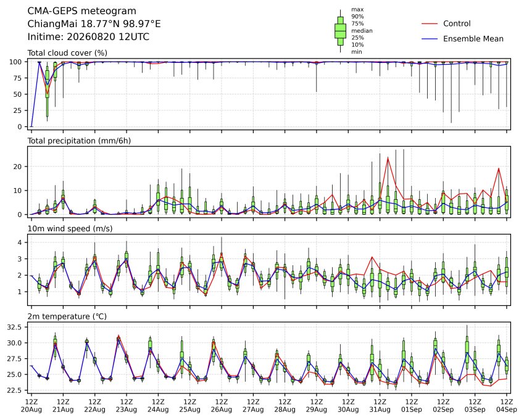This screenshot has width=524, height=420.
Task: Click the 12Z 28Aug axis tick label
Action: (x=285, y=405)
